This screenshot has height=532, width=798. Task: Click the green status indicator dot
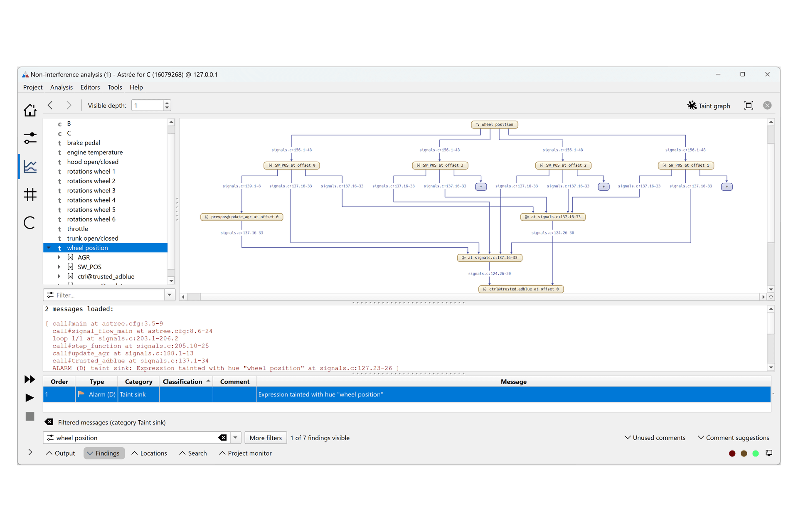point(756,453)
